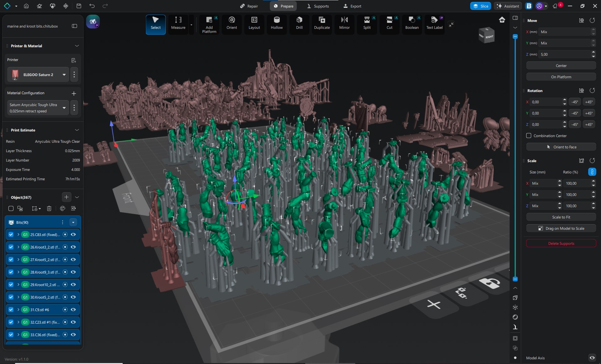The image size is (601, 364).
Task: Click the Drill tool icon
Action: [299, 23]
